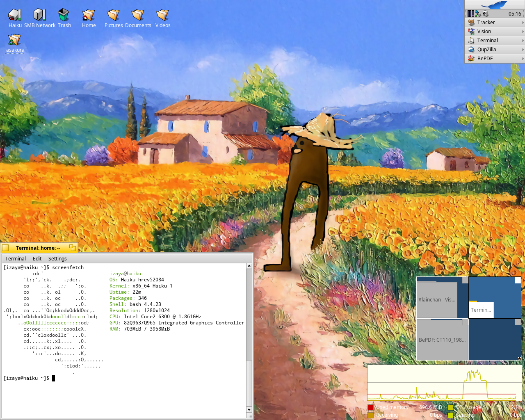525x420 pixels.
Task: Click the Terminal vertical scrollbar track
Action: 249,338
